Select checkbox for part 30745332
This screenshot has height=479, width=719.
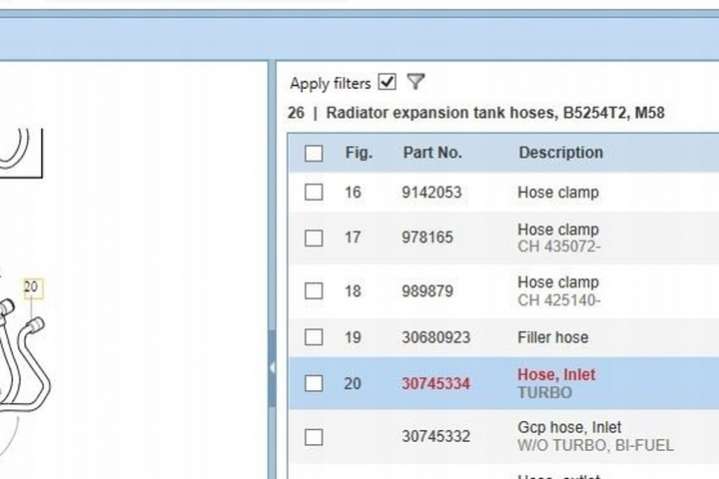pos(314,437)
